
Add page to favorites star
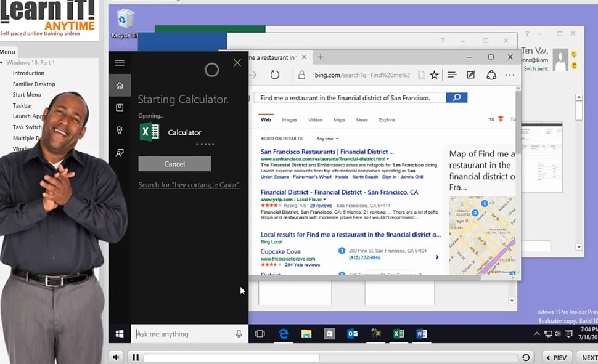[x=434, y=75]
